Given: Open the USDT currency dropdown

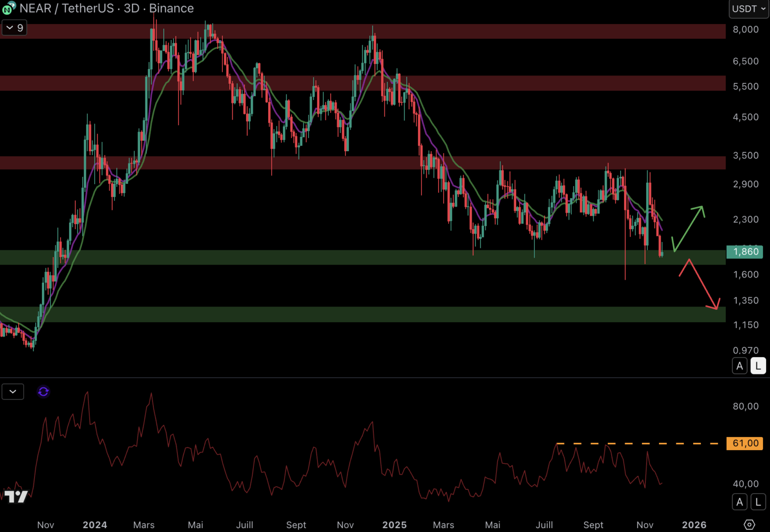Looking at the screenshot, I should click(x=748, y=9).
